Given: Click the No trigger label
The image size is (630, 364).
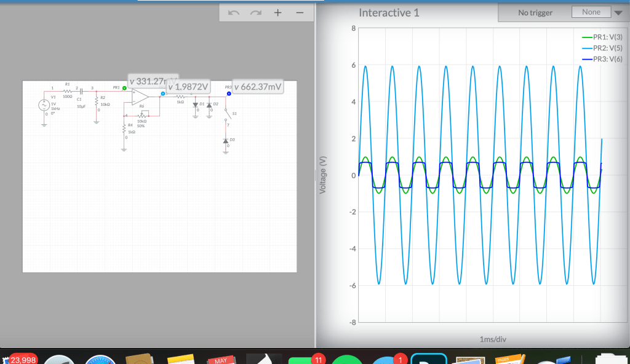Looking at the screenshot, I should point(535,13).
